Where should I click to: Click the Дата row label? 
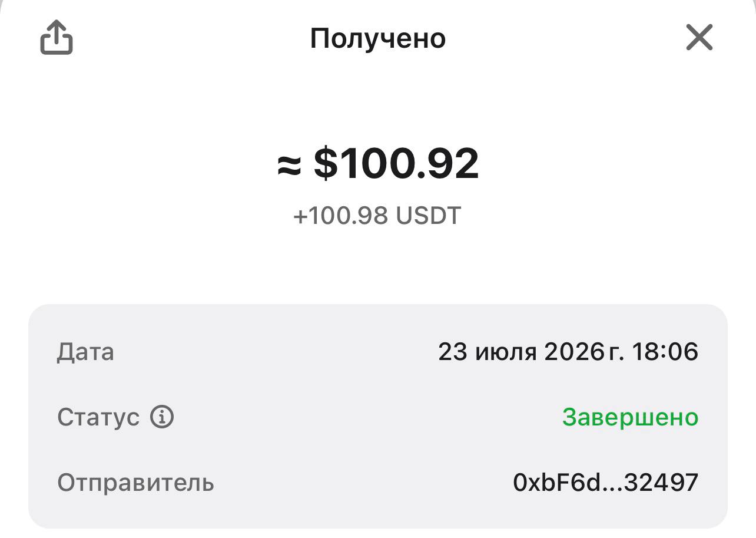pos(85,352)
